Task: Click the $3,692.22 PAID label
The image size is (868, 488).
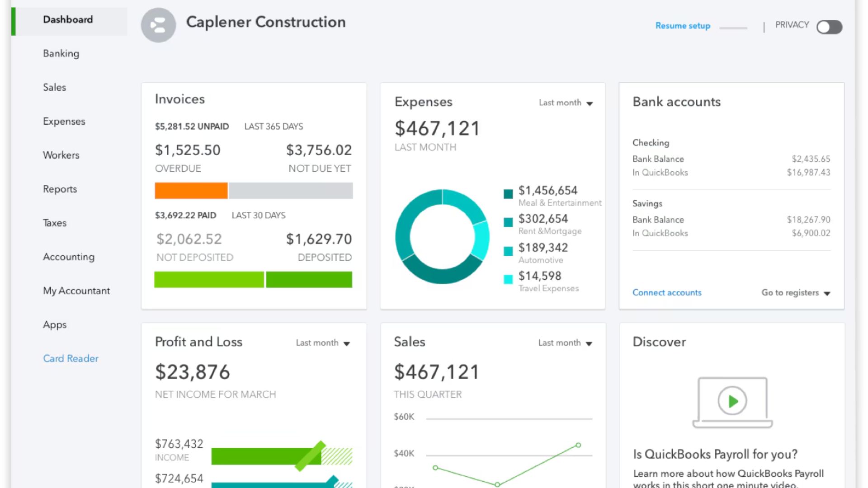Action: [x=185, y=216]
